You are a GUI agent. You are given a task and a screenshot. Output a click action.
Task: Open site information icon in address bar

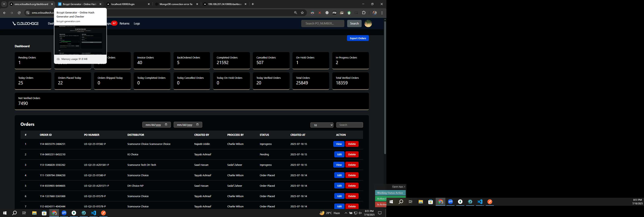28,13
